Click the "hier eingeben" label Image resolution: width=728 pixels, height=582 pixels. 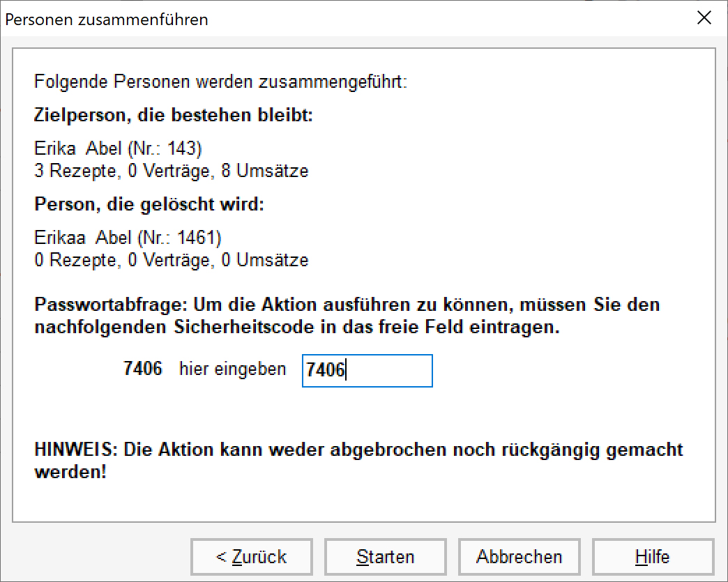232,369
